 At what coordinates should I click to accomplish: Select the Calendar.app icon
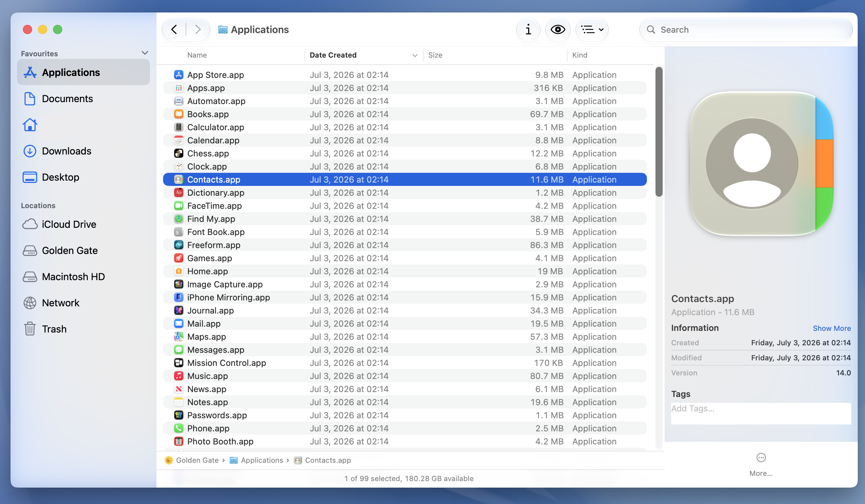[178, 140]
